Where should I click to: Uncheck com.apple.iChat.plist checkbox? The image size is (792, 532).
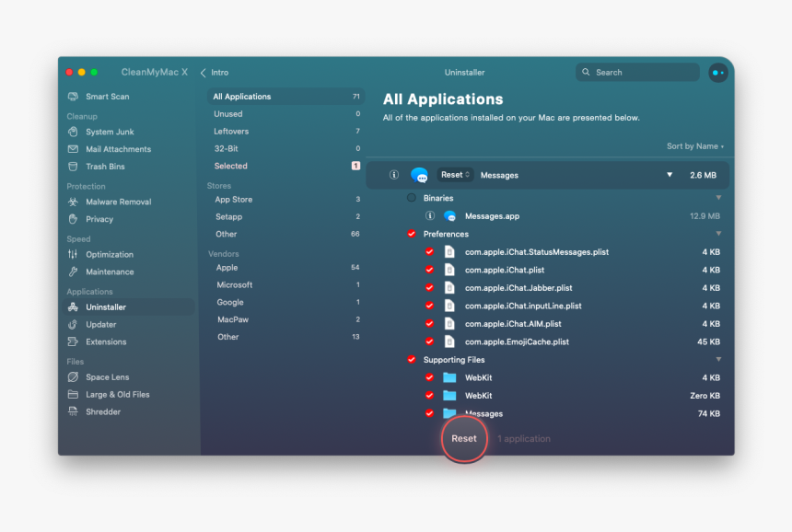(429, 270)
